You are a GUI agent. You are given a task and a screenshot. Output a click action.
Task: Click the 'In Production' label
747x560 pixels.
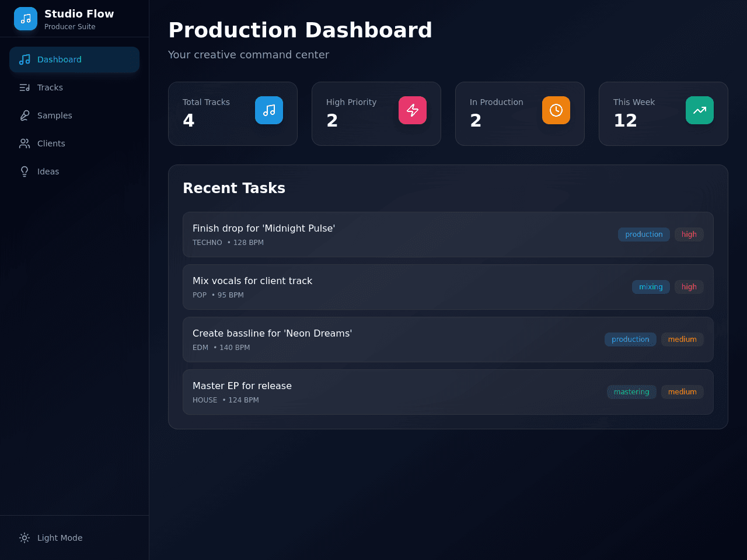(497, 102)
